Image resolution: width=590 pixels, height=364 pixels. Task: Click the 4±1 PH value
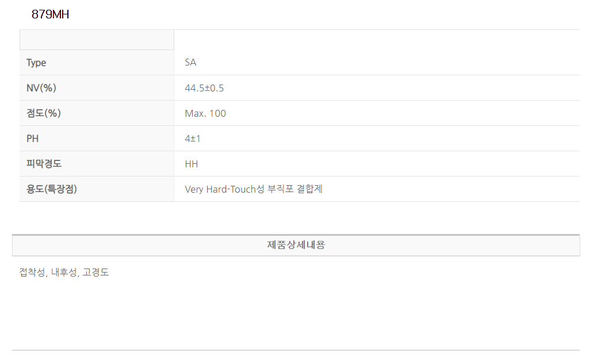(x=193, y=139)
